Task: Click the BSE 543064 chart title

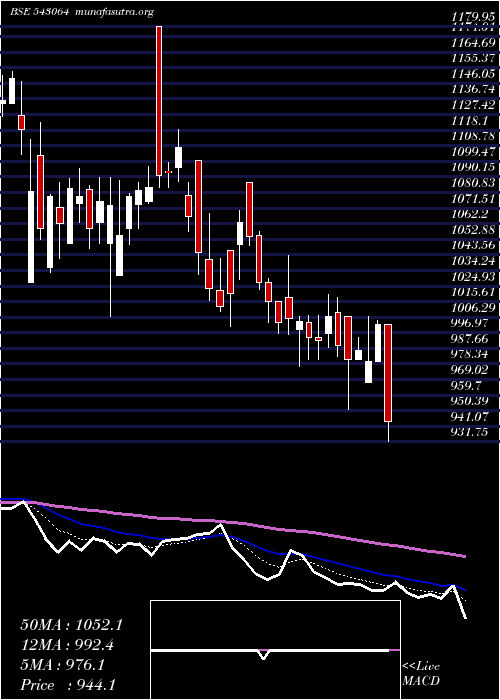Action: [39, 12]
